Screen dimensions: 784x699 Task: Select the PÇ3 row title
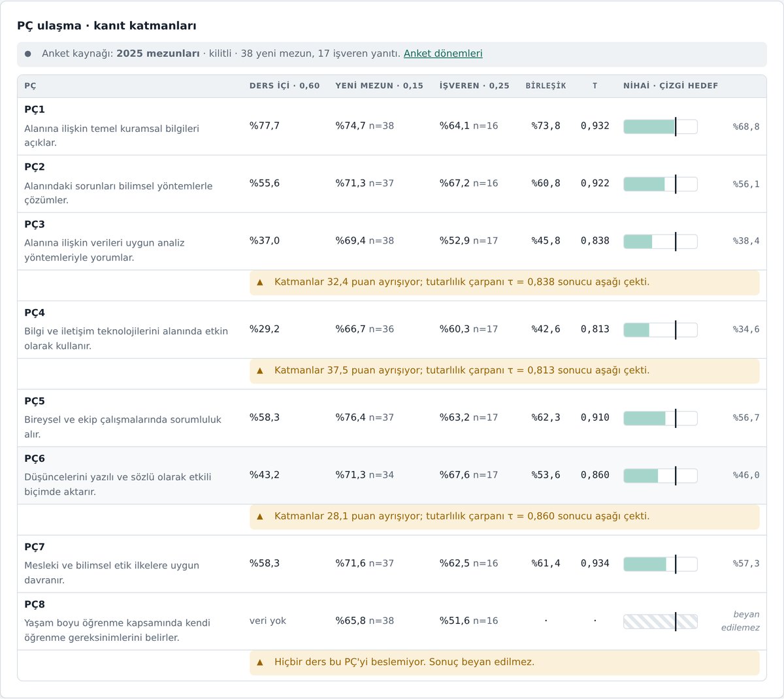[x=35, y=224]
